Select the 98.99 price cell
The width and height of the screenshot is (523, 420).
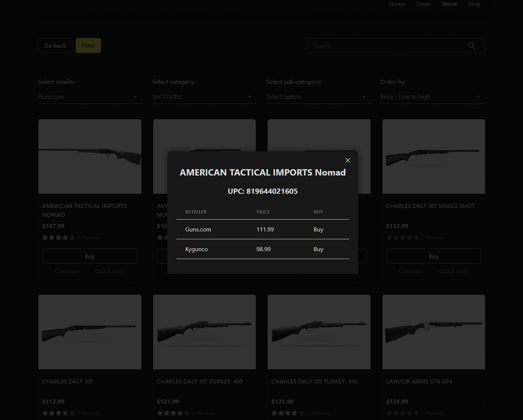[264, 249]
